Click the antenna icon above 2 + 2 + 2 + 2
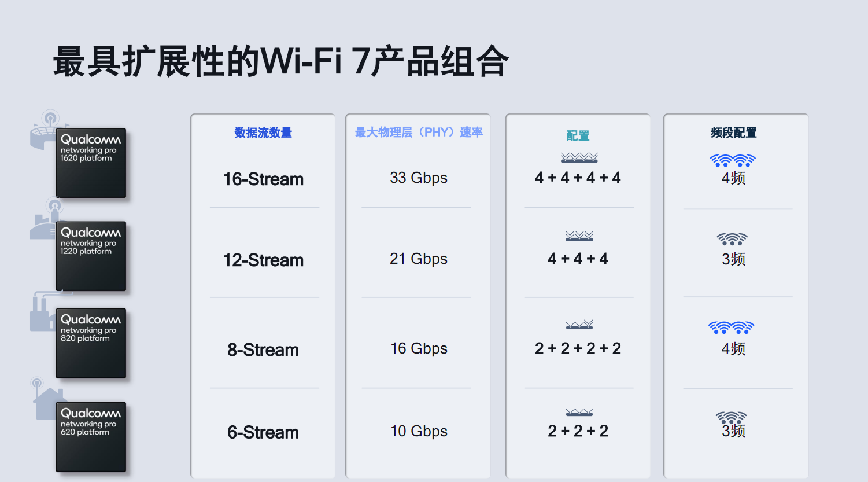The image size is (868, 482). point(579,325)
